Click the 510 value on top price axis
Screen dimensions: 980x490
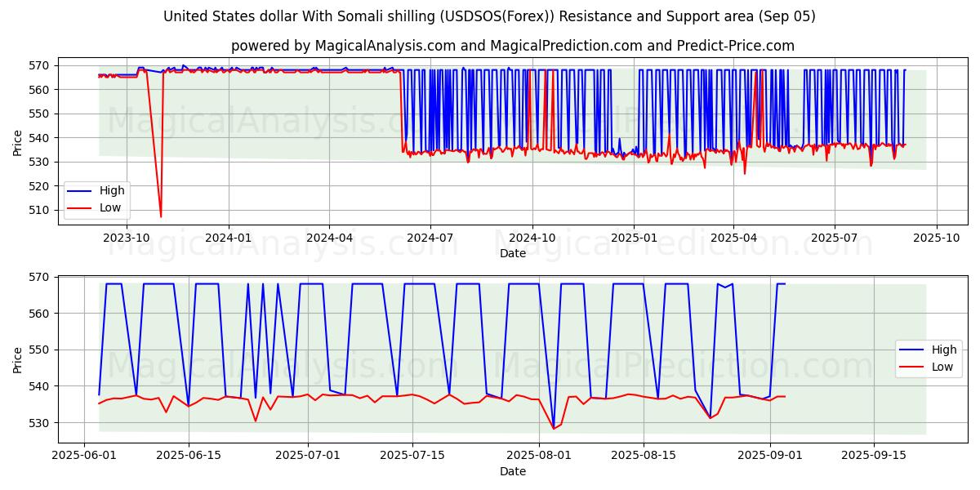[41, 210]
